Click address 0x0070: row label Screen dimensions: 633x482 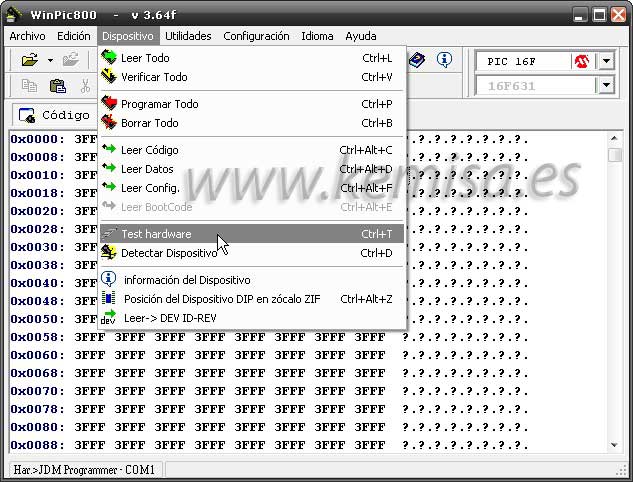[37, 391]
